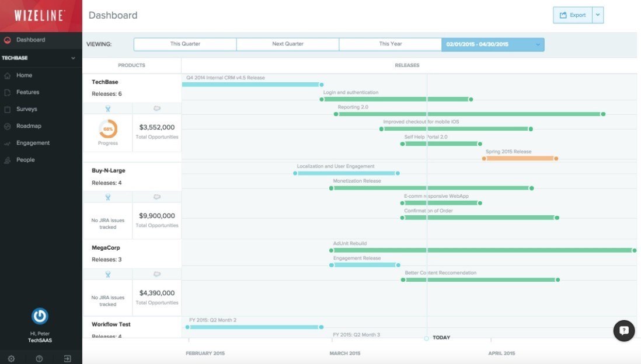
Task: Click the Hi, Peter TechSAAS user label
Action: pos(40,337)
